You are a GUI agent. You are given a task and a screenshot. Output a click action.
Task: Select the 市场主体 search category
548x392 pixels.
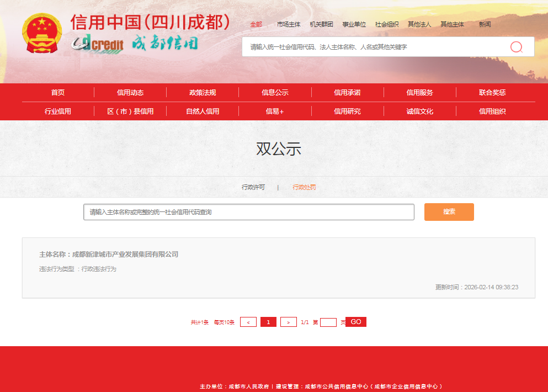(289, 24)
